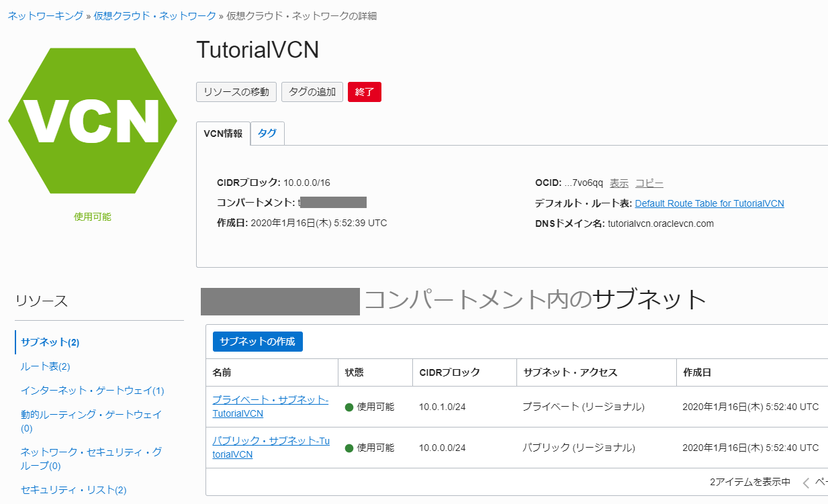Open the ネットワーキング breadcrumb link
This screenshot has height=504, width=828.
46,15
